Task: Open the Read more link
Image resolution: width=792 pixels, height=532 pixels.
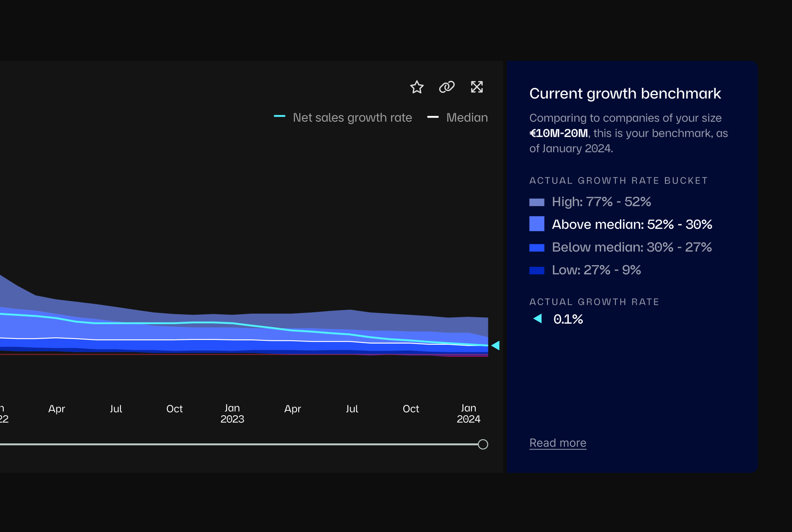Action: 558,443
